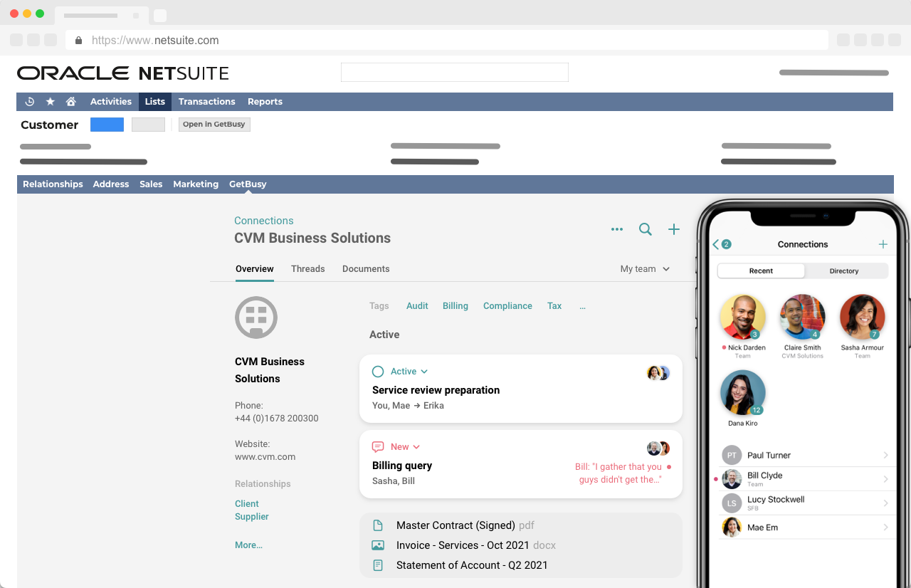Tap the plus icon on the phone's Connections screen

pos(883,244)
